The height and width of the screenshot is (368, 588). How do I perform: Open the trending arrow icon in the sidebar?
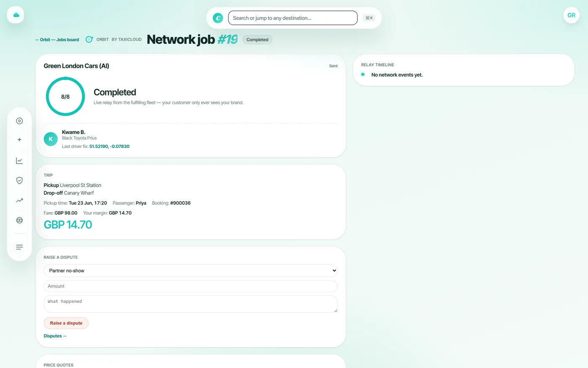pyautogui.click(x=19, y=201)
